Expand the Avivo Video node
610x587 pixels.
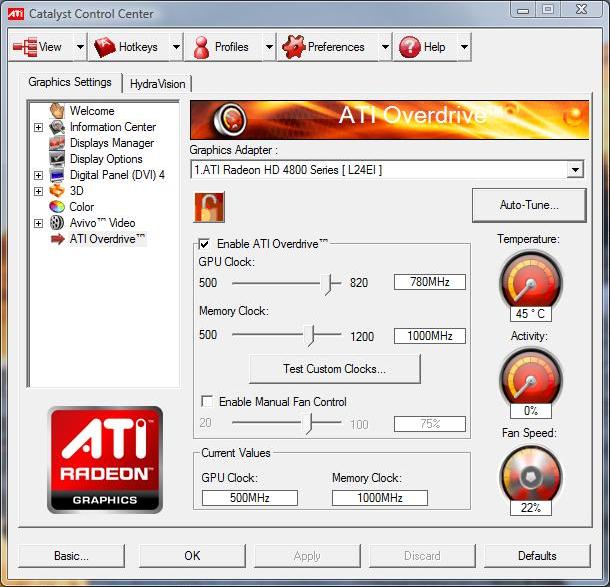39,223
